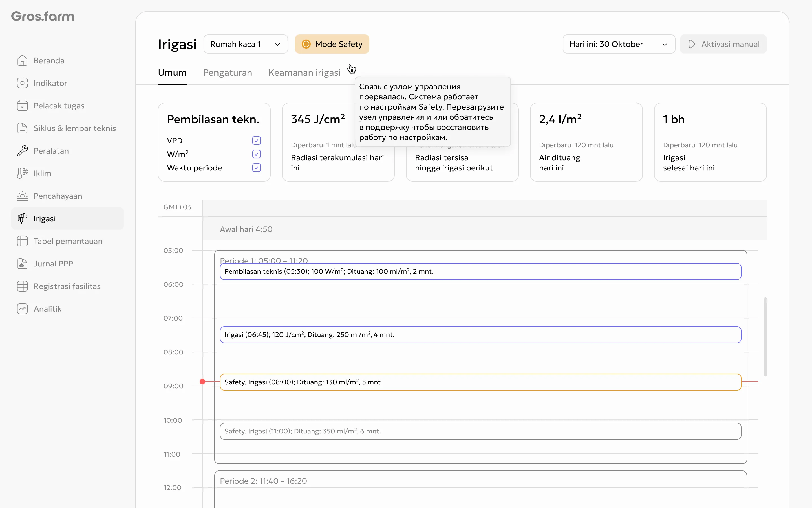Open Analitik in the sidebar
Viewport: 812px width, 508px height.
click(x=67, y=309)
